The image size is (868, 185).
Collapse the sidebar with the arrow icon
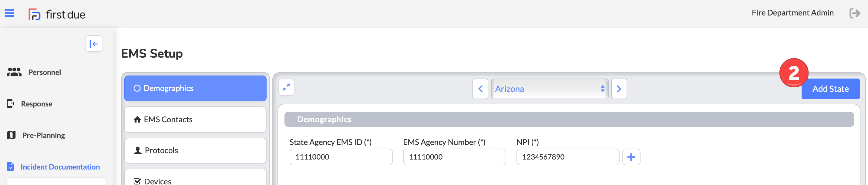coord(94,44)
